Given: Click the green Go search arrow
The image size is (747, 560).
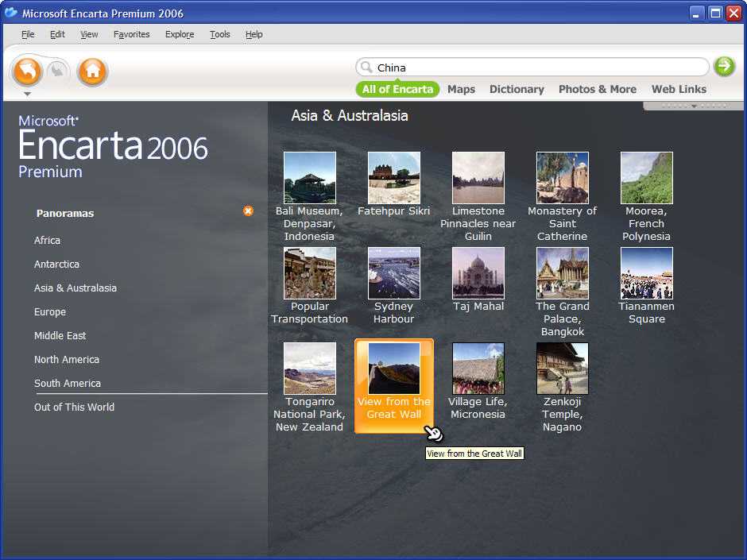Looking at the screenshot, I should click(724, 66).
